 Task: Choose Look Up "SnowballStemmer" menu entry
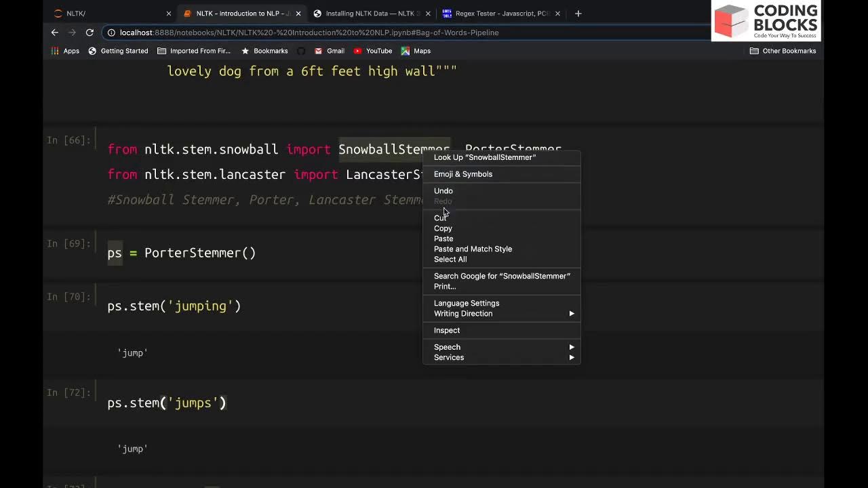[502, 157]
